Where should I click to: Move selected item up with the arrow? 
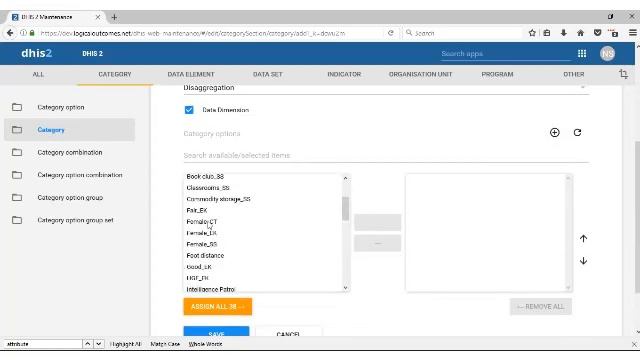(583, 238)
